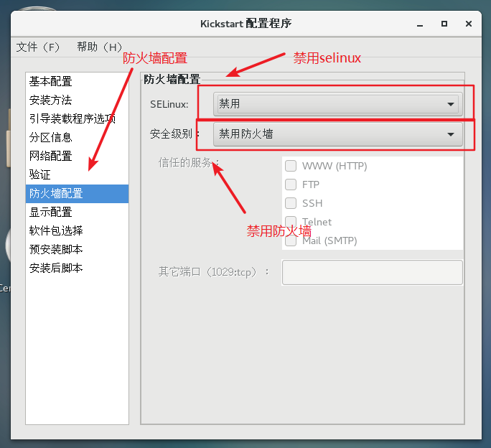Image resolution: width=491 pixels, height=448 pixels.
Task: Open the 帮助 (H) menu
Action: 100,47
